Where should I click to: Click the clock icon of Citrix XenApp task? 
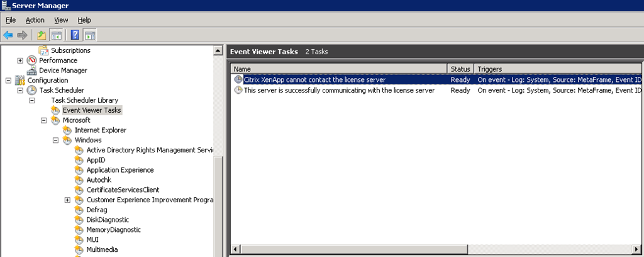pyautogui.click(x=238, y=79)
